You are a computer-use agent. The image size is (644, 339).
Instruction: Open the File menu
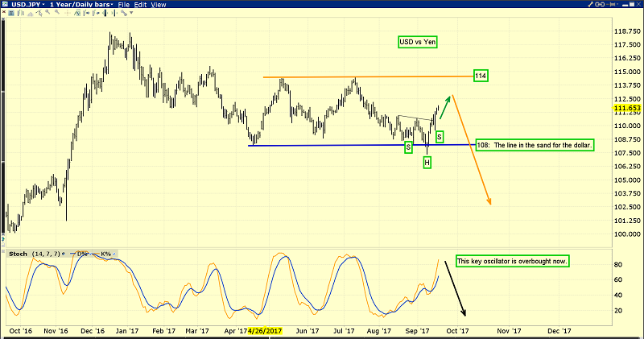123,5
